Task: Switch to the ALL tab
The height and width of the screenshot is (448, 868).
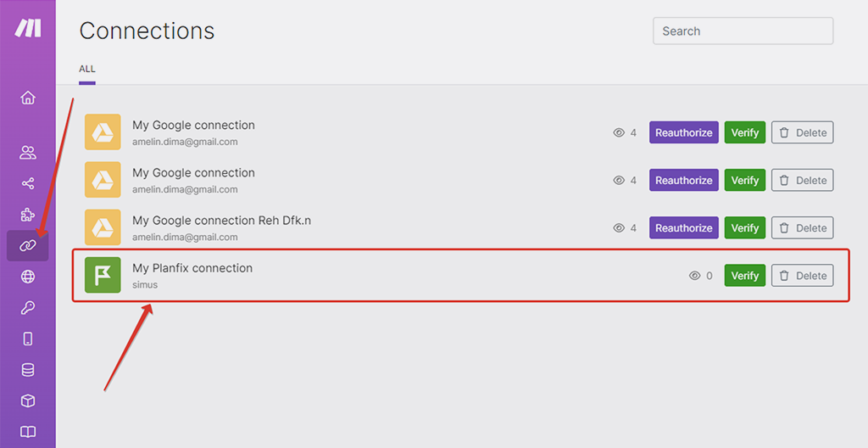Action: [87, 70]
